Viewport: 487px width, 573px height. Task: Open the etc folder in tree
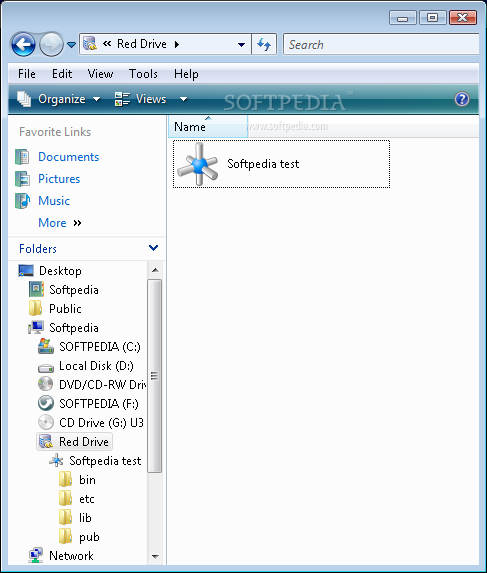(x=87, y=498)
